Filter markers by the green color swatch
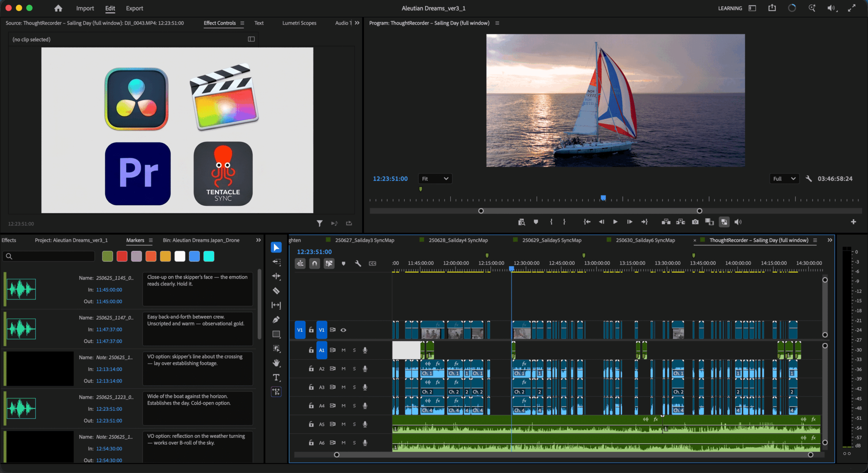This screenshot has height=473, width=868. point(107,256)
